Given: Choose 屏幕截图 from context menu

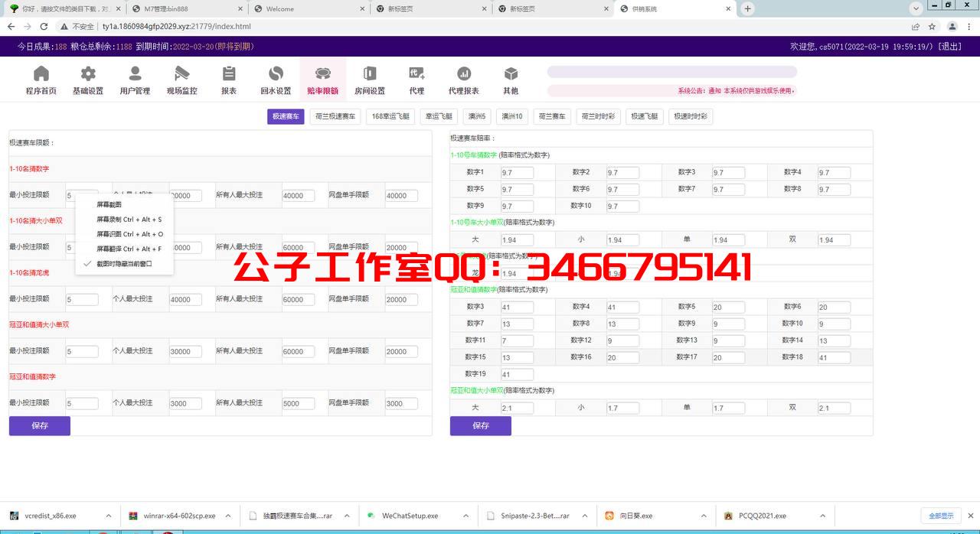Looking at the screenshot, I should pyautogui.click(x=124, y=204).
